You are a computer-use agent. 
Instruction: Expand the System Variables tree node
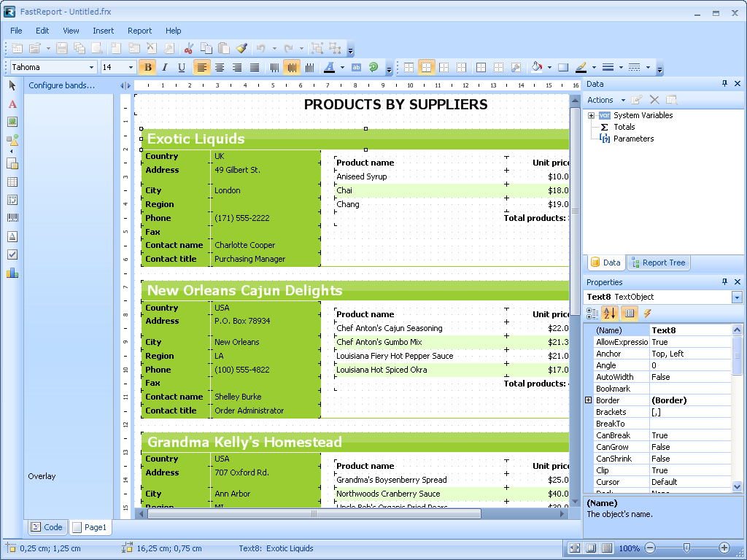[x=591, y=115]
